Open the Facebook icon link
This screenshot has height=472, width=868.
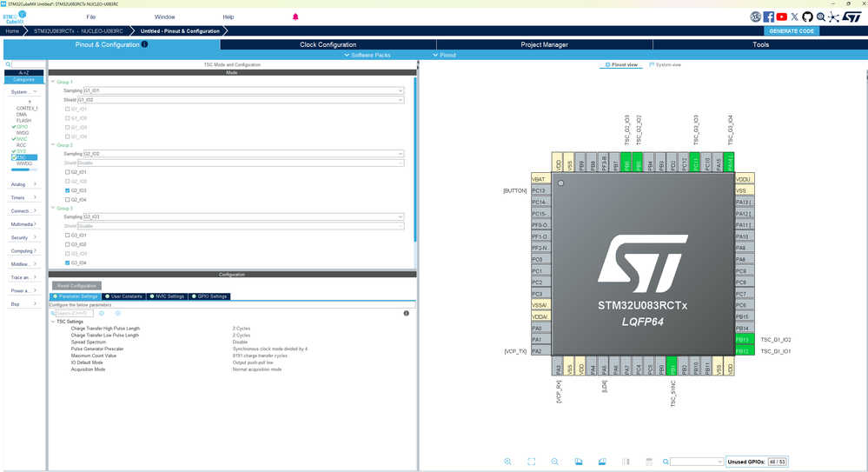pos(768,17)
